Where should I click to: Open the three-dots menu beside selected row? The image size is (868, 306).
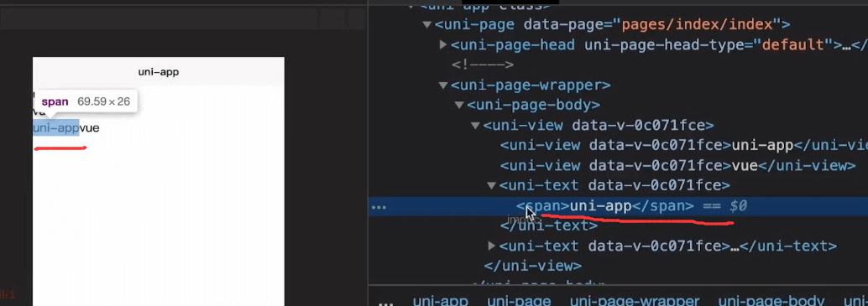tap(379, 207)
